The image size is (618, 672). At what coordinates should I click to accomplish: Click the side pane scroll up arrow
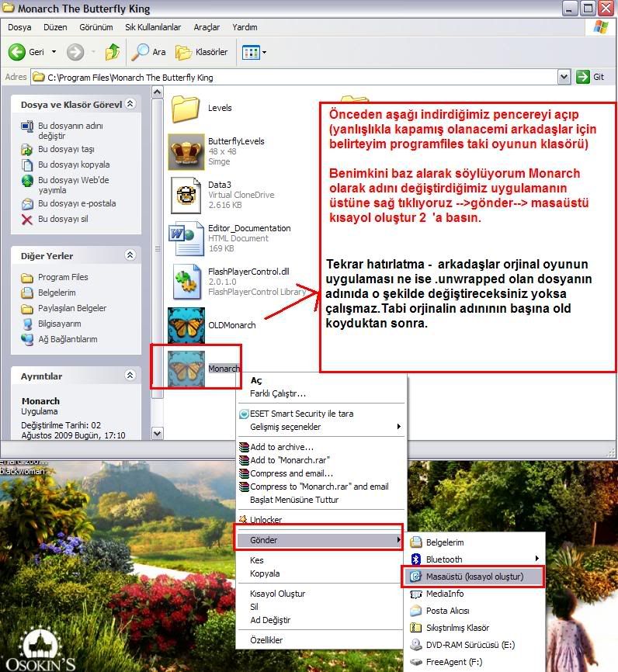[158, 92]
